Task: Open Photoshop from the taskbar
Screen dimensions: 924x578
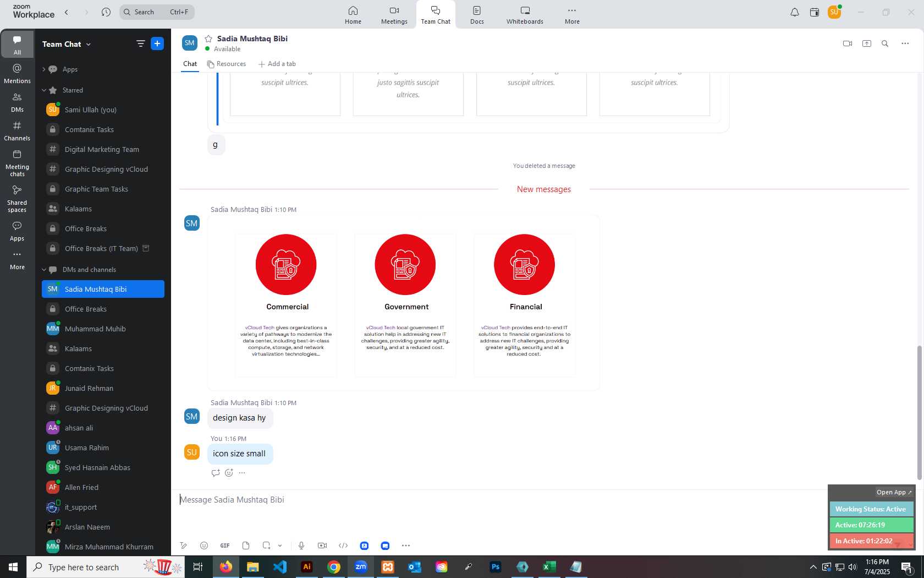Action: click(x=495, y=566)
